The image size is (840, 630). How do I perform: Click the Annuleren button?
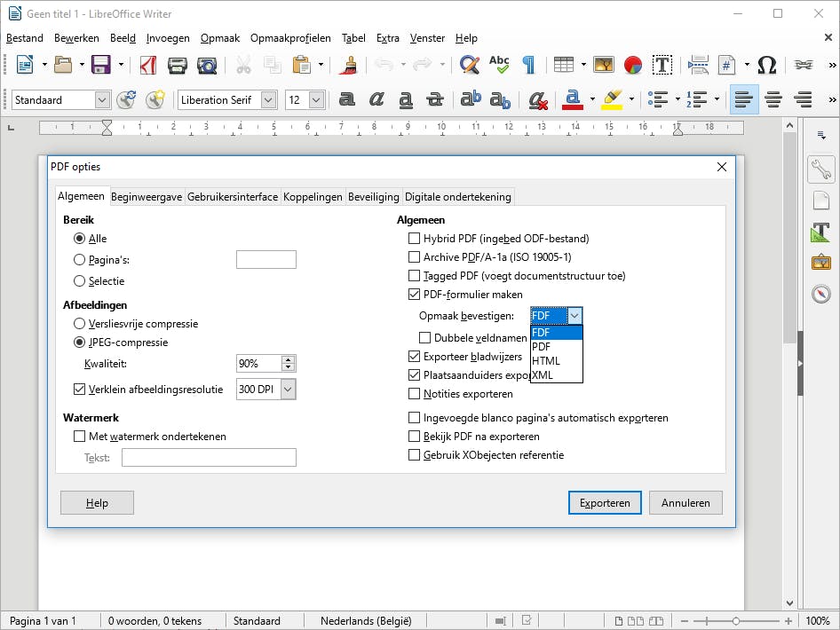pyautogui.click(x=685, y=502)
